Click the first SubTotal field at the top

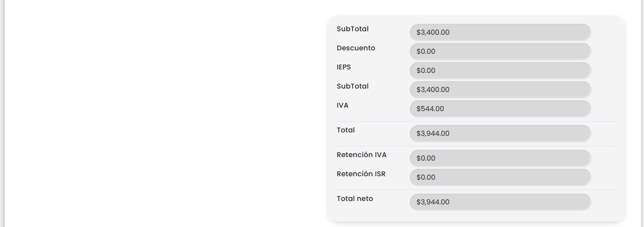pos(500,32)
